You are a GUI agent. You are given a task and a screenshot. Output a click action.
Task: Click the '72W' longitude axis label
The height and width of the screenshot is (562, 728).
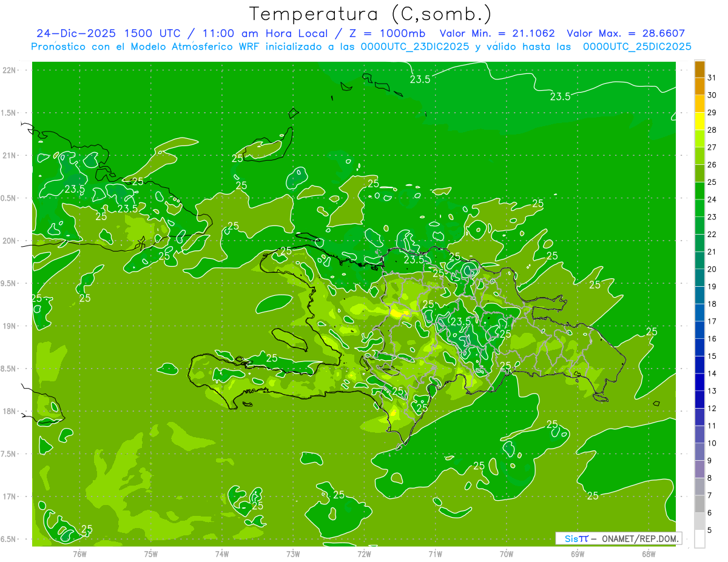tap(364, 554)
